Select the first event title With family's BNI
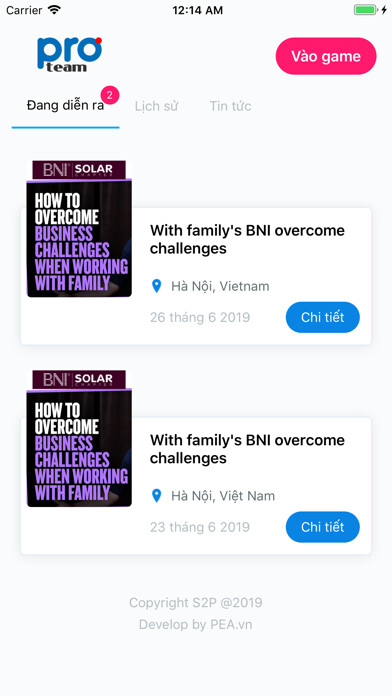This screenshot has height=696, width=392. (247, 239)
